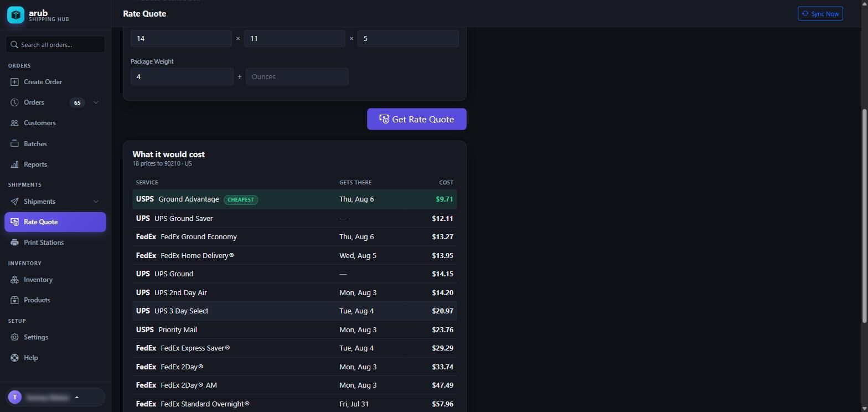This screenshot has height=412, width=868.
Task: Click the Orders clock icon
Action: click(x=14, y=102)
